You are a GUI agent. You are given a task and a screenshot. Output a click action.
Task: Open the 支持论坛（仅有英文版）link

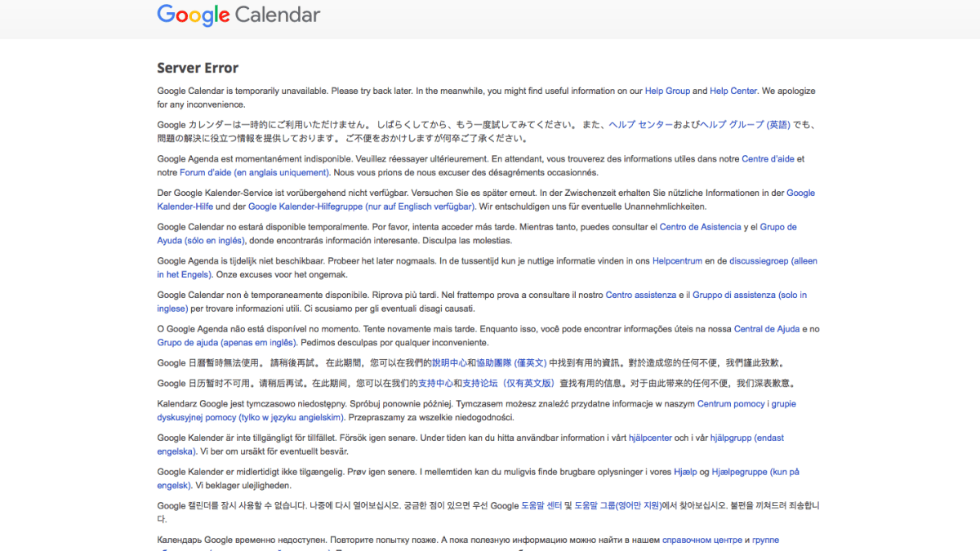[509, 384]
